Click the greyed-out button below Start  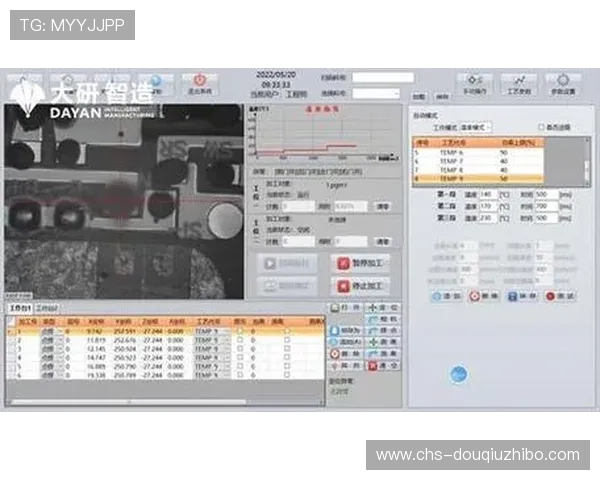[x=287, y=286]
